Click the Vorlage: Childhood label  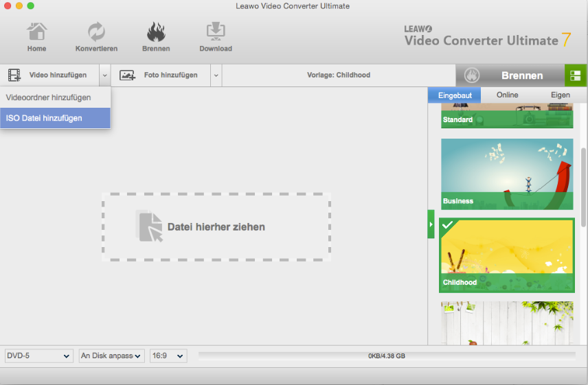pyautogui.click(x=339, y=75)
